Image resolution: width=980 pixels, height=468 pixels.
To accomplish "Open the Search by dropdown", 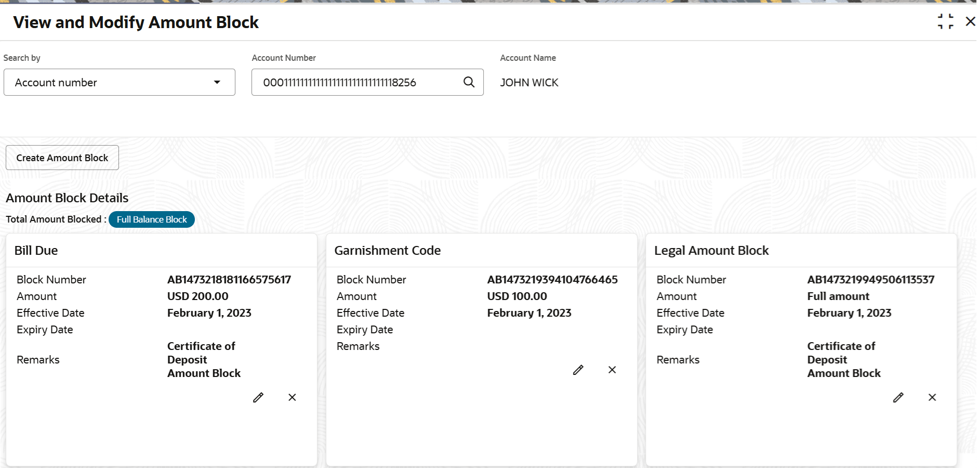I will (120, 82).
